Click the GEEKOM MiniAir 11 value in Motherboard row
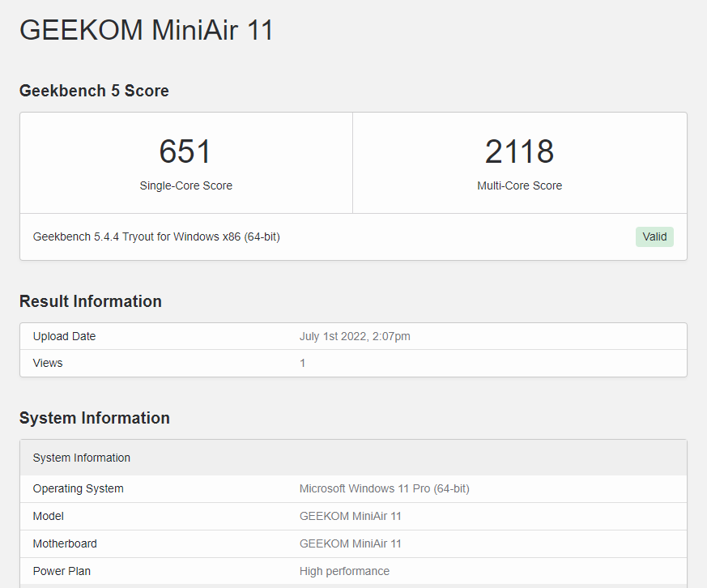The height and width of the screenshot is (588, 707). [351, 543]
